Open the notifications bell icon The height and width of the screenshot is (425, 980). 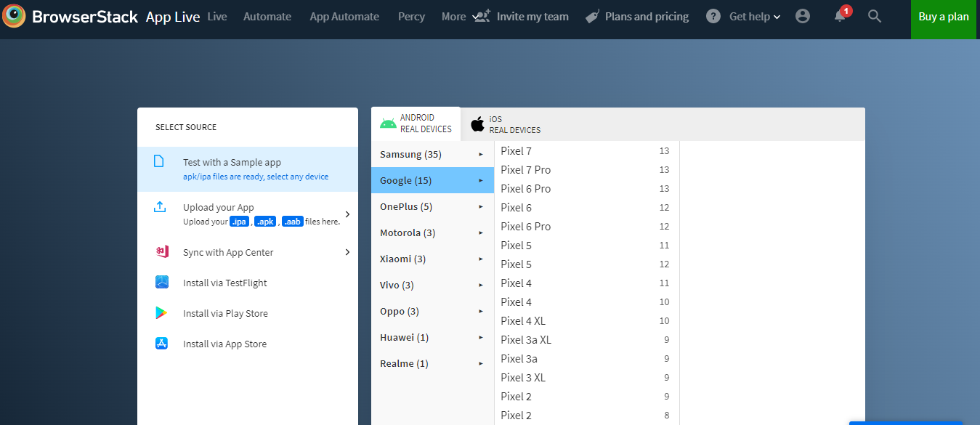coord(840,16)
